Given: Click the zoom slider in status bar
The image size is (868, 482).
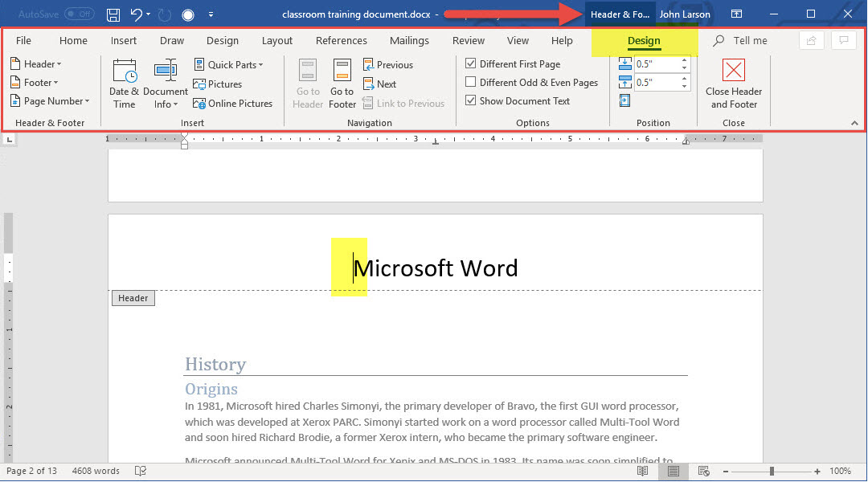Looking at the screenshot, I should [772, 472].
